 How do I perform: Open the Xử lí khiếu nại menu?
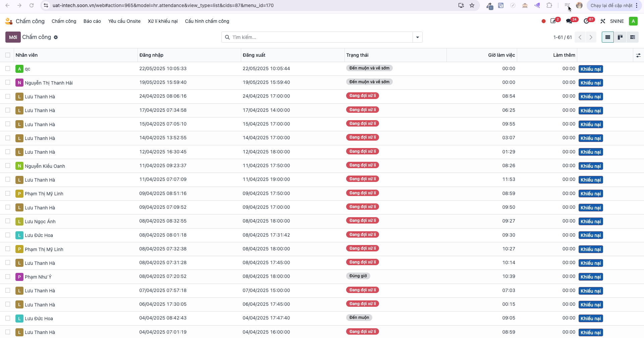163,21
